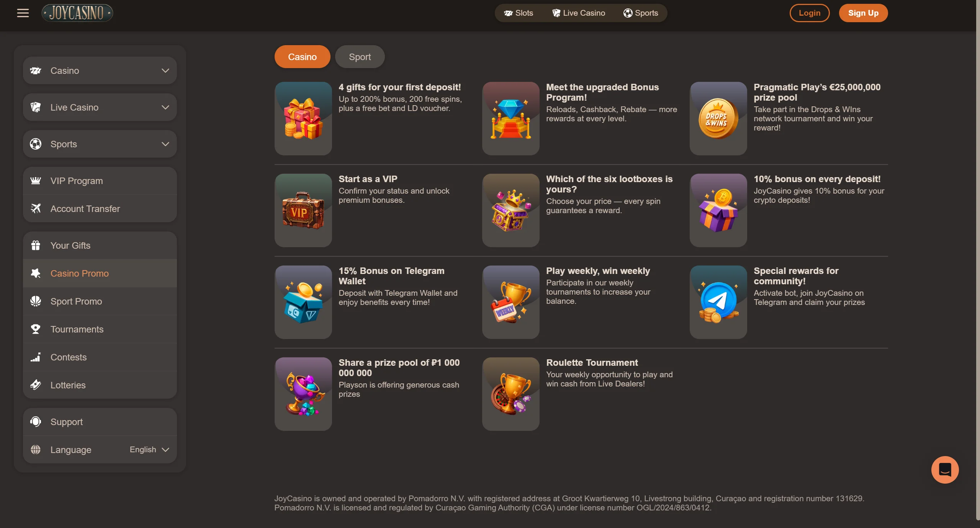Click the Account Transfer airplane icon
The height and width of the screenshot is (528, 980).
tap(36, 209)
